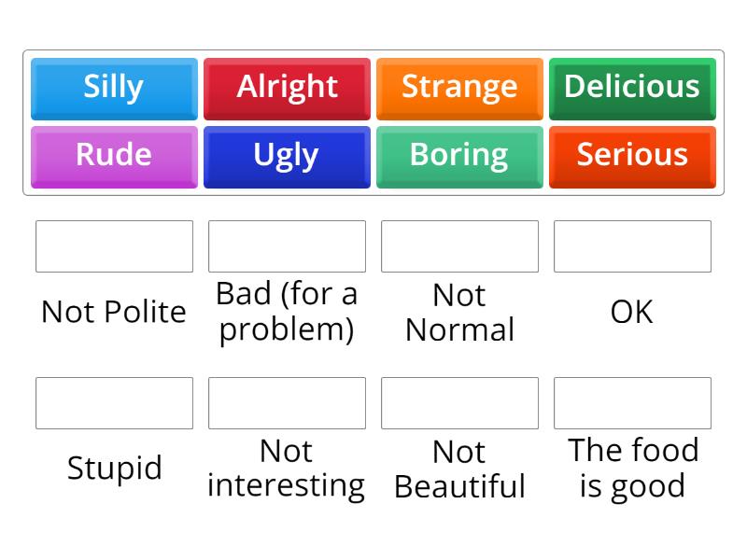Select the blue Silly word tile
The width and height of the screenshot is (747, 560).
tap(114, 87)
